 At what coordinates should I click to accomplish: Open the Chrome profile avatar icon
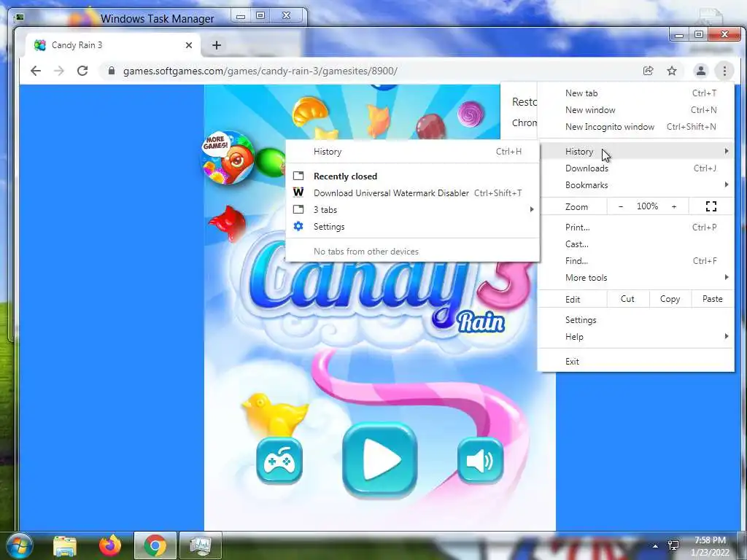(x=701, y=71)
